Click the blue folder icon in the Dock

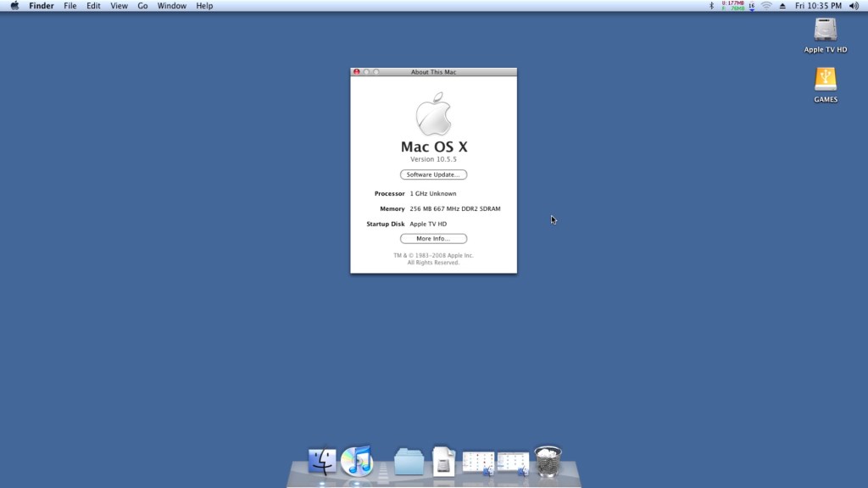(x=408, y=461)
